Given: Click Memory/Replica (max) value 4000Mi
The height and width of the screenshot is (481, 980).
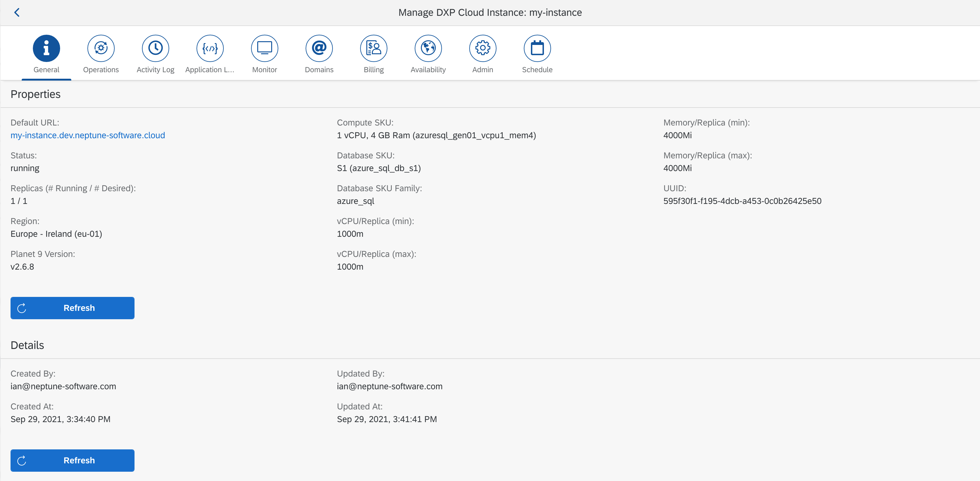Looking at the screenshot, I should point(678,168).
